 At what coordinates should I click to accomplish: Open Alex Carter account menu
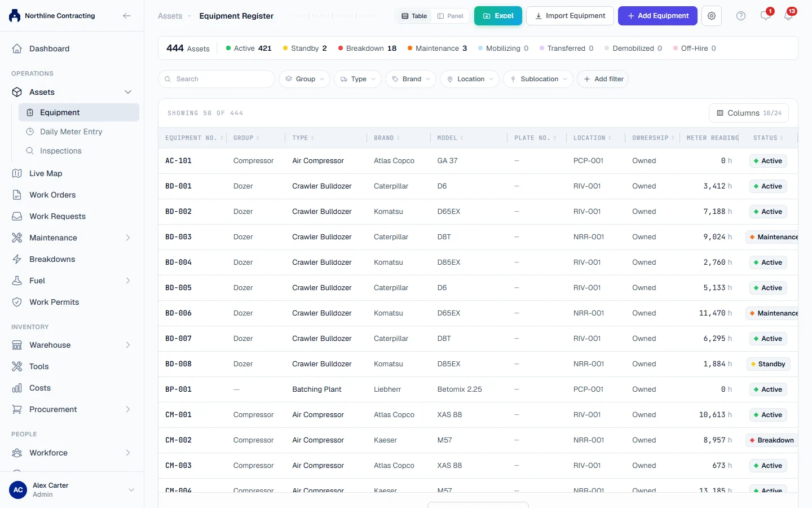point(72,489)
